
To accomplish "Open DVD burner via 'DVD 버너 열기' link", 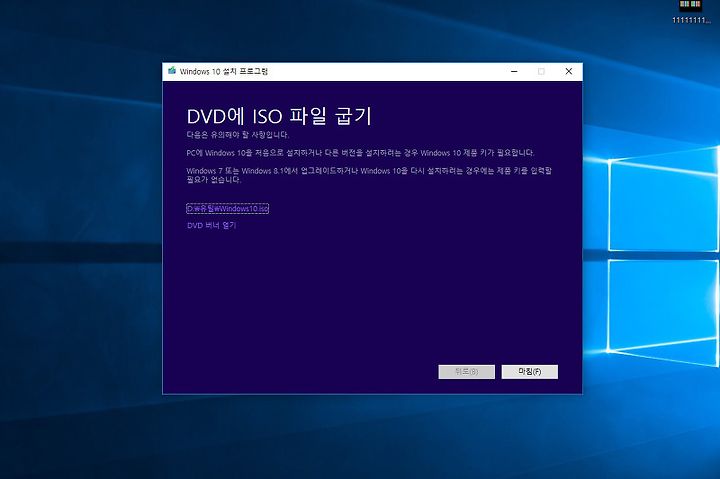I will [212, 225].
